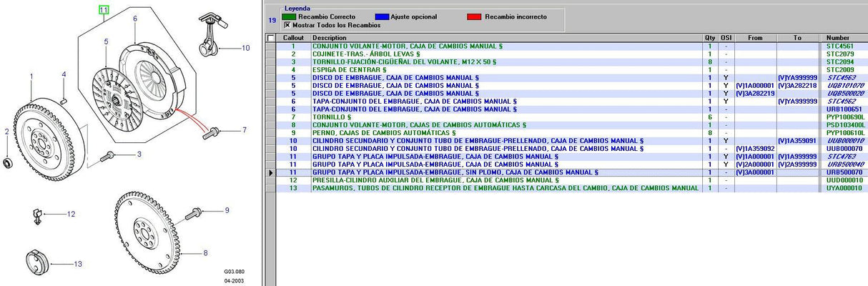Click the Qty column header
868x286 pixels.
coord(709,38)
